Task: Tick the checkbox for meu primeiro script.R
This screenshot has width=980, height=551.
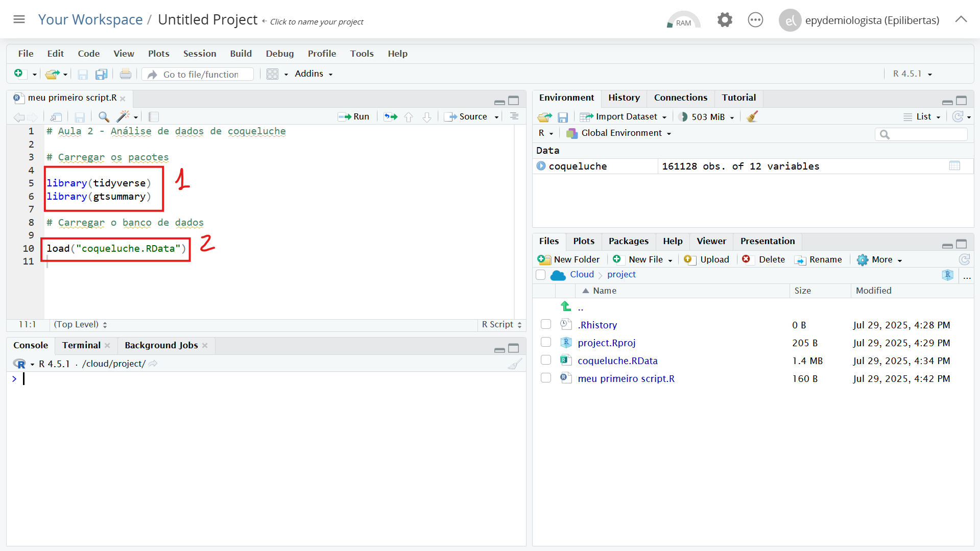Action: (x=546, y=378)
